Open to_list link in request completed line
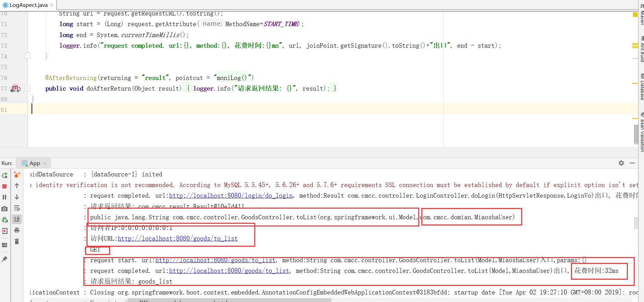This screenshot has height=302, width=644. (x=229, y=271)
